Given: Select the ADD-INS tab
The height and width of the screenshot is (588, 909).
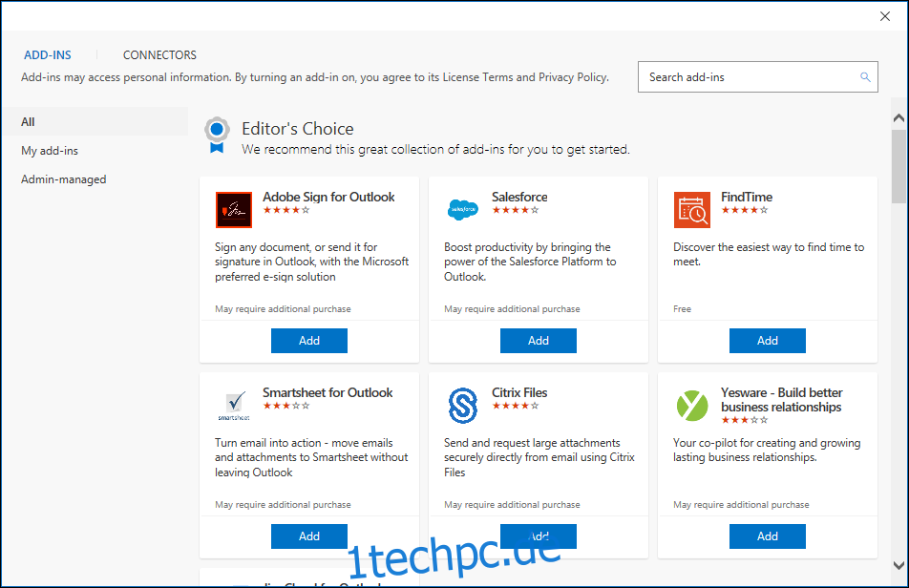Looking at the screenshot, I should [48, 55].
